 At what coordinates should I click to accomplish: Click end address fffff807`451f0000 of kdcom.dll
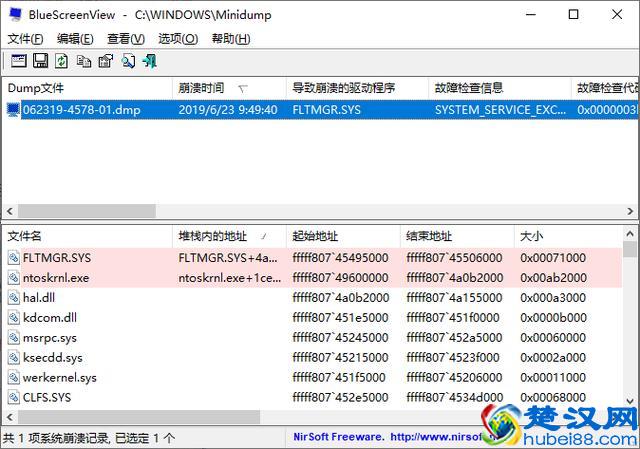[x=453, y=318]
